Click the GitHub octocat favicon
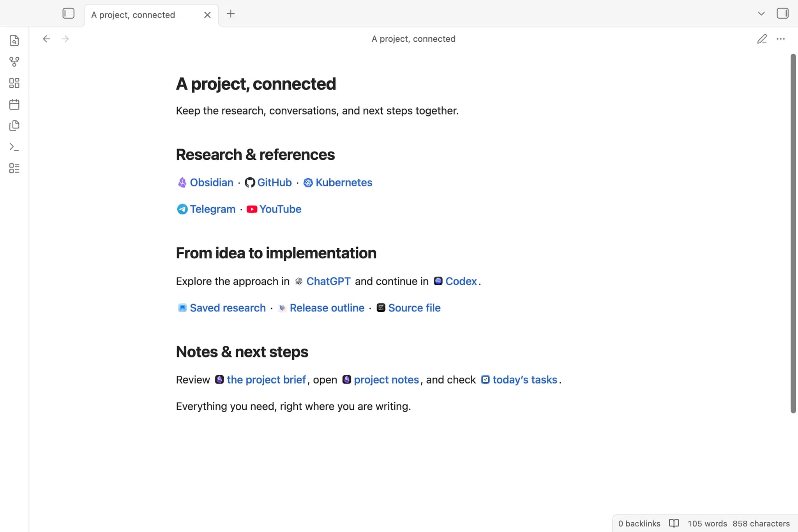Image resolution: width=798 pixels, height=532 pixels. 250,182
